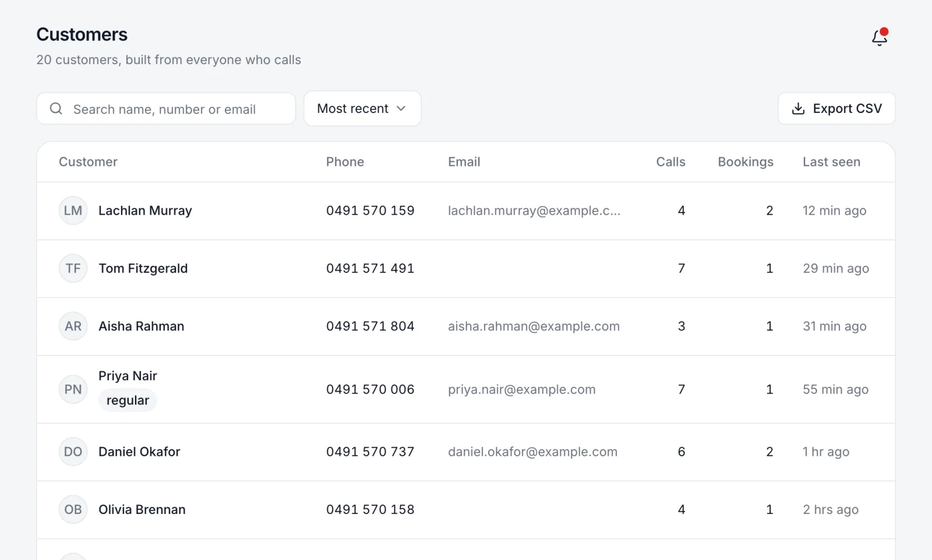Viewport: 932px width, 560px height.
Task: Focus the search name, number or email field
Action: pos(166,109)
